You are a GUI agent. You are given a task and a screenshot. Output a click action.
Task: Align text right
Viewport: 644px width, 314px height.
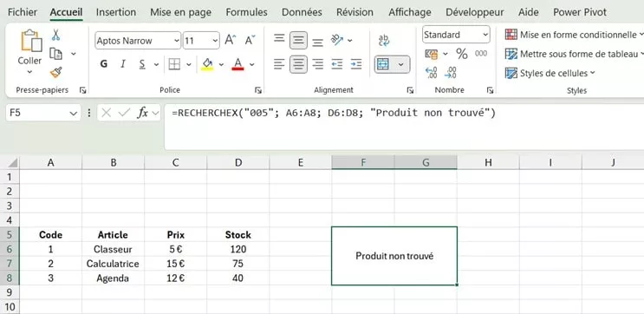pos(317,64)
